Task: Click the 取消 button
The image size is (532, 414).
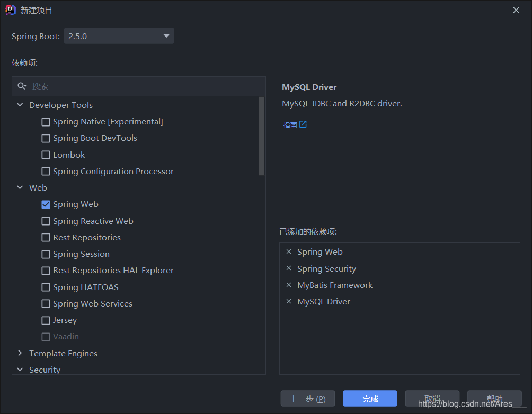Action: coord(432,399)
